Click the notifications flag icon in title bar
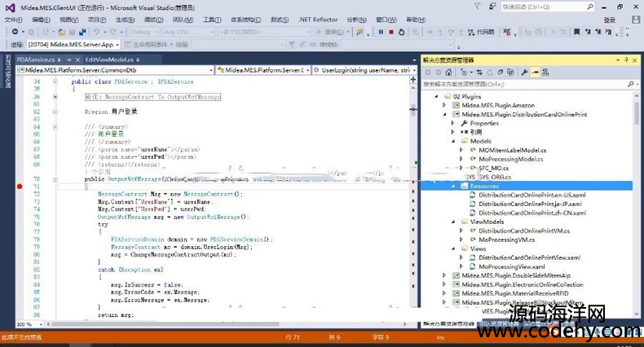The width and height of the screenshot is (644, 347). [477, 7]
